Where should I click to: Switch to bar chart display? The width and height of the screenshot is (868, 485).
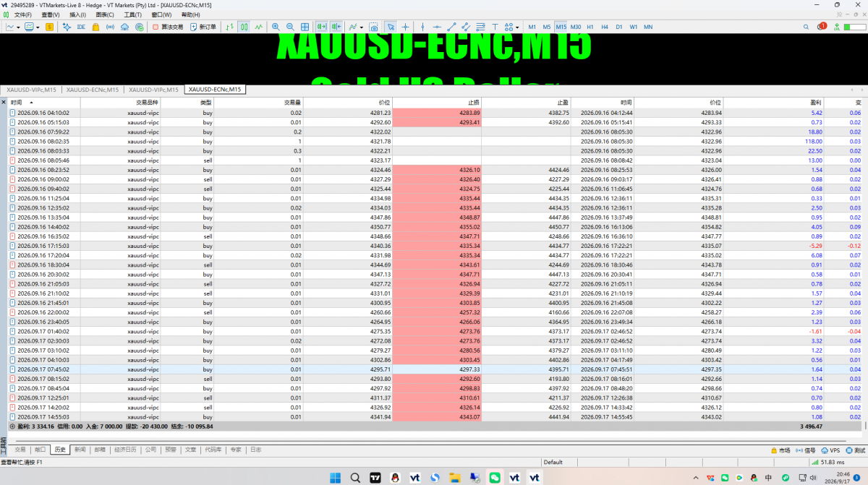[229, 27]
